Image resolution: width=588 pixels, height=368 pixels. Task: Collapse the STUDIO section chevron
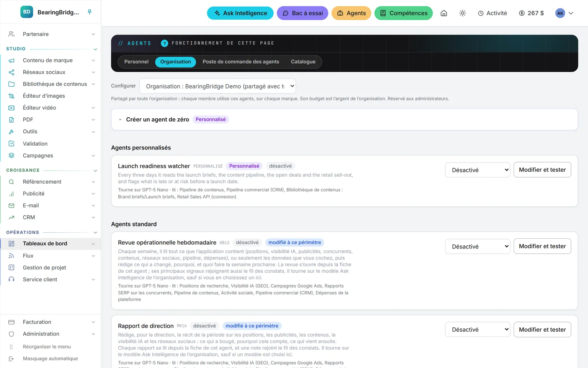pyautogui.click(x=95, y=49)
